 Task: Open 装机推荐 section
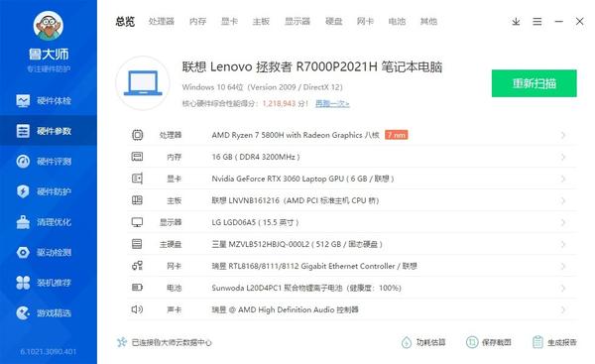[x=49, y=283]
